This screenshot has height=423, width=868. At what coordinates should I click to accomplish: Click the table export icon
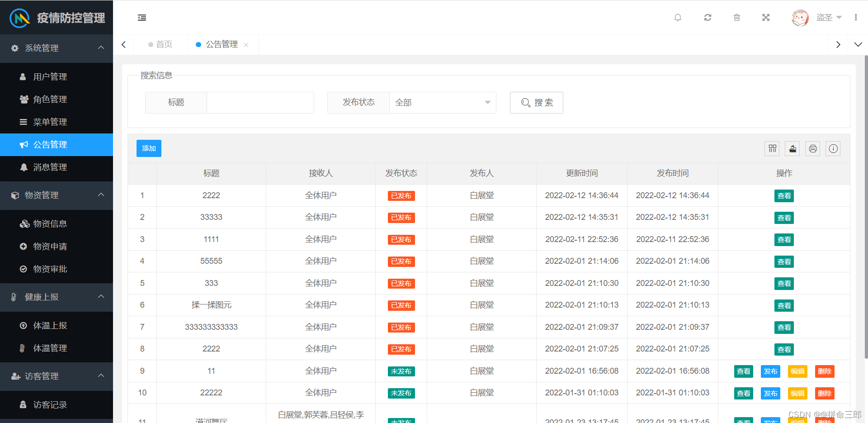(793, 148)
